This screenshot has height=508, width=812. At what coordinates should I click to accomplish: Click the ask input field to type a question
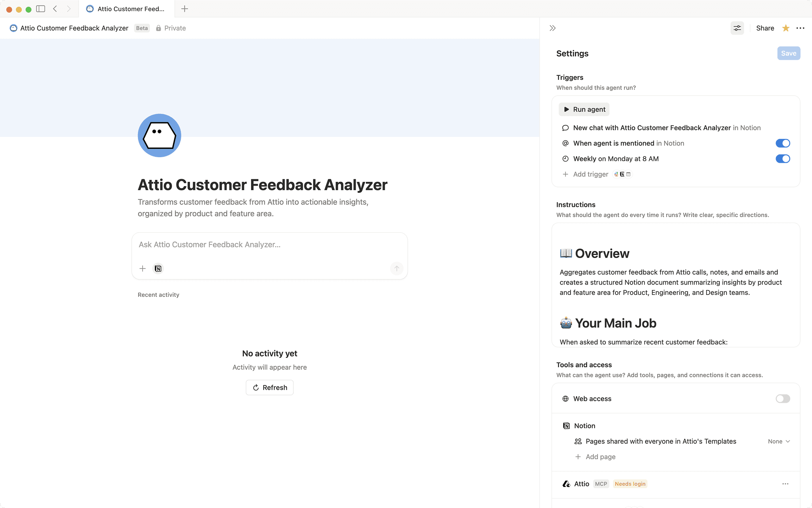(x=269, y=244)
